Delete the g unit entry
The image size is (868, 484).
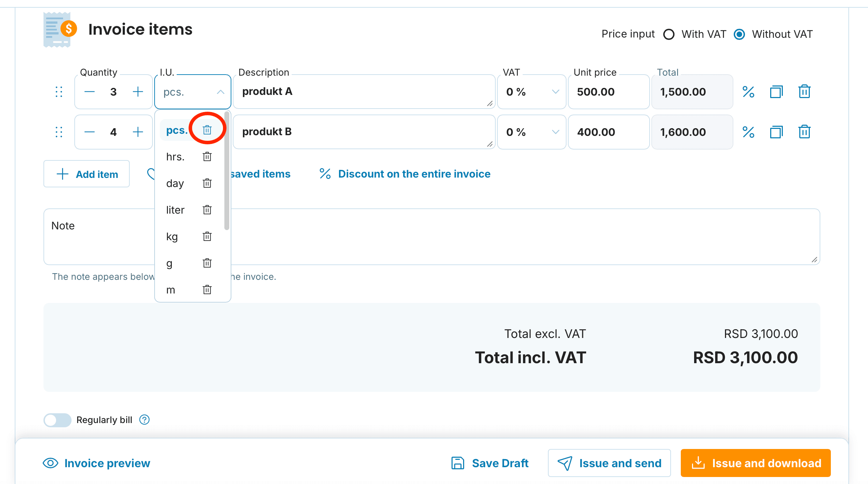pos(207,263)
